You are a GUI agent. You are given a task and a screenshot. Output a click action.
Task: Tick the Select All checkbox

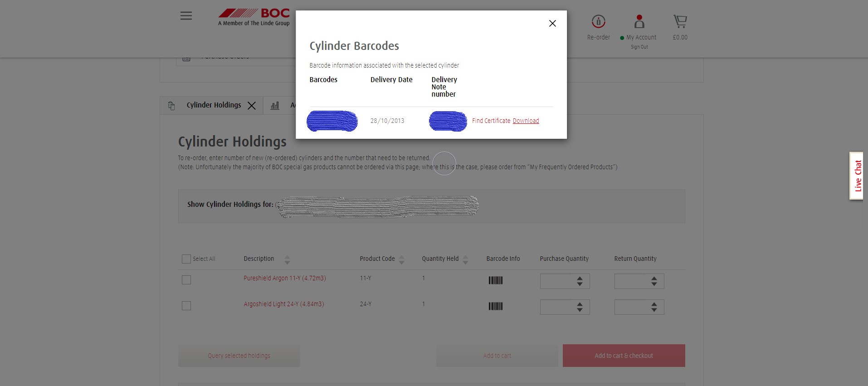click(x=186, y=259)
